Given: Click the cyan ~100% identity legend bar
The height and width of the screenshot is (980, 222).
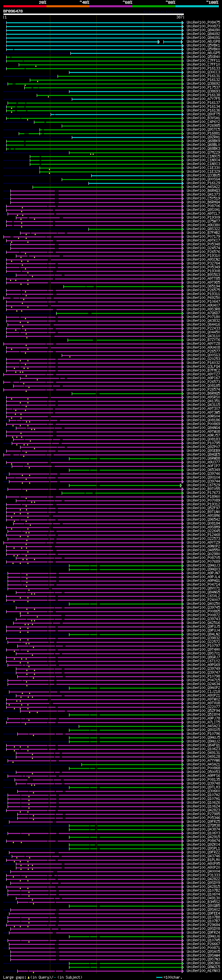Looking at the screenshot, I should click(197, 6).
